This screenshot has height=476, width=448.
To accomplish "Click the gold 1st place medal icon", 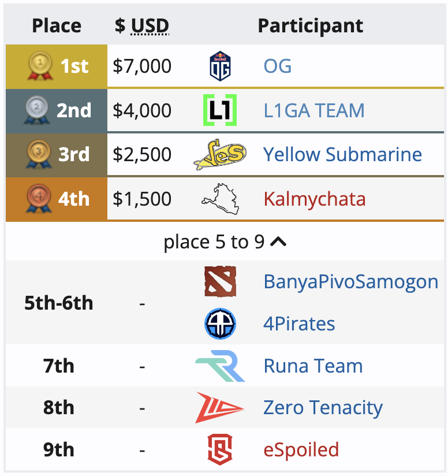I will coord(40,66).
